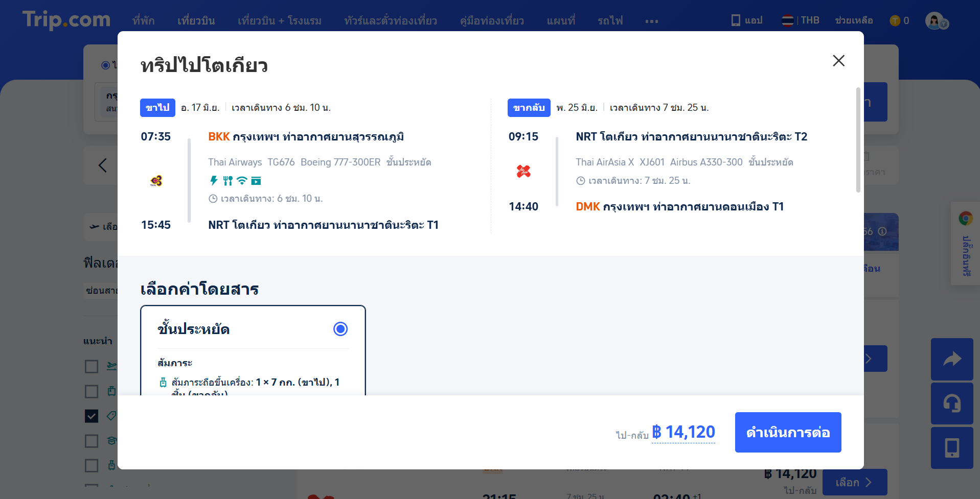
Task: Click the mobile app floating button
Action: [952, 448]
